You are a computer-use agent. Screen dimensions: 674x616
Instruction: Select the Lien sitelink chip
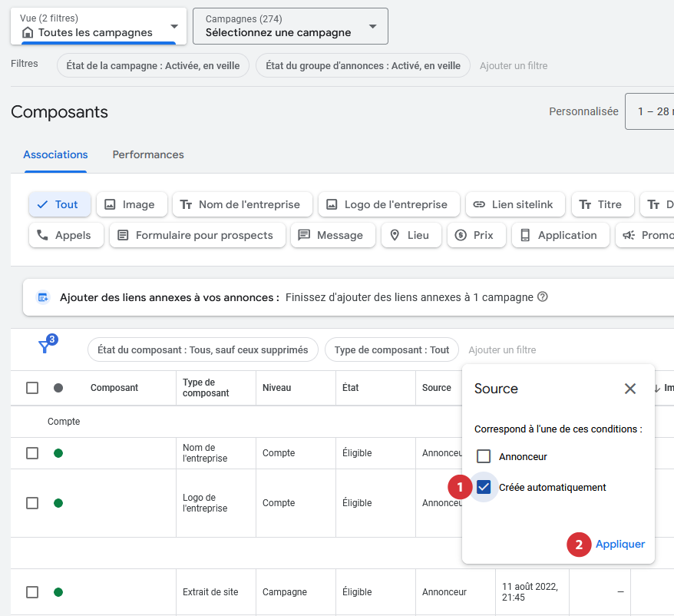click(x=515, y=204)
